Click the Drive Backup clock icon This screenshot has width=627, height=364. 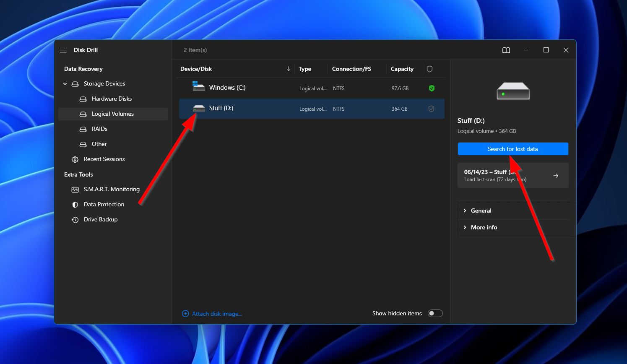[75, 220]
